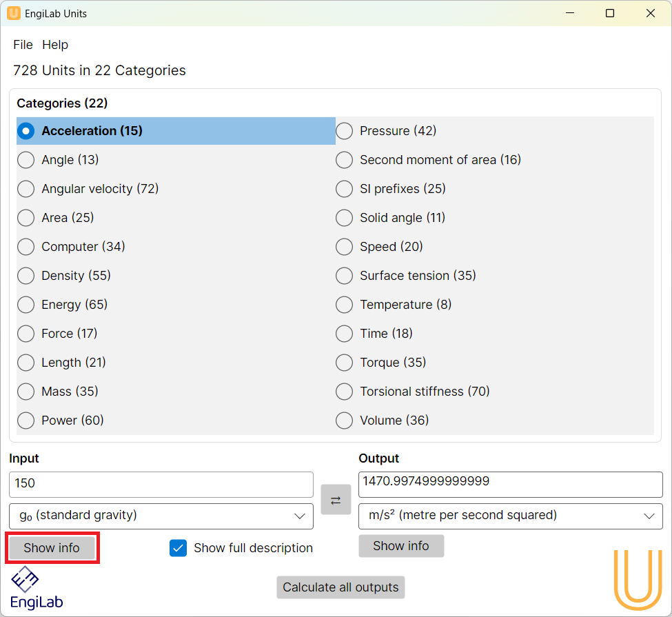The image size is (672, 617).
Task: Uncheck Show full description checkbox
Action: [x=179, y=548]
